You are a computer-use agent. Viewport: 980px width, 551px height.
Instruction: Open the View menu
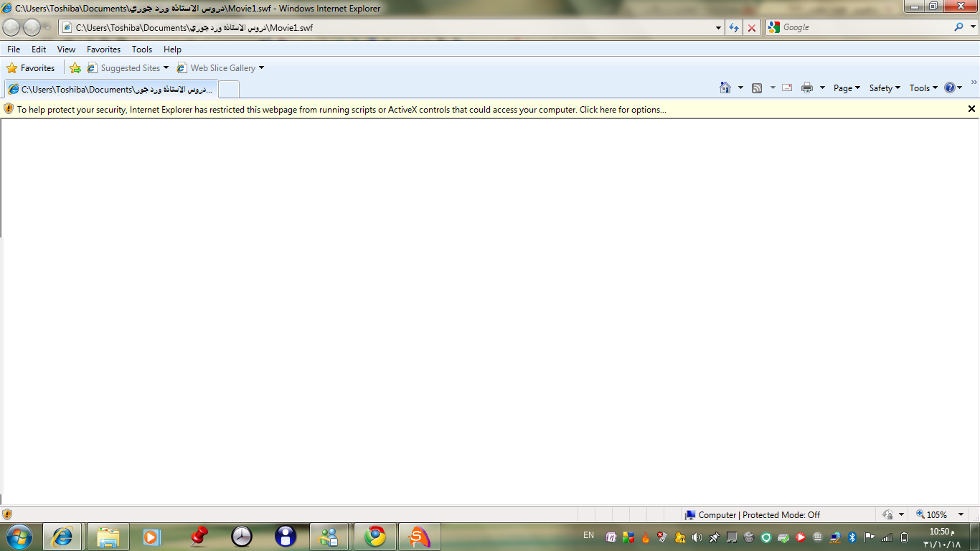(66, 50)
